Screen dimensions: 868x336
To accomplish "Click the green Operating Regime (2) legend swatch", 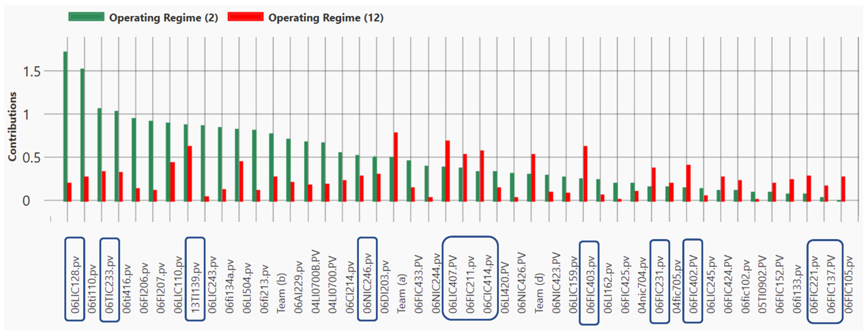I will (x=86, y=17).
